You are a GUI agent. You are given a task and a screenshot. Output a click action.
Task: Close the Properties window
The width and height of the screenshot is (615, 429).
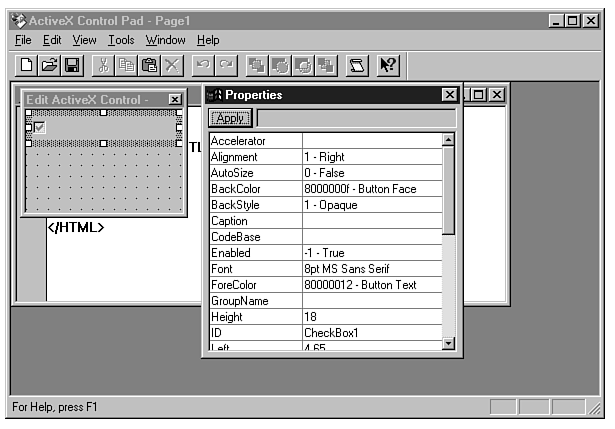[449, 95]
